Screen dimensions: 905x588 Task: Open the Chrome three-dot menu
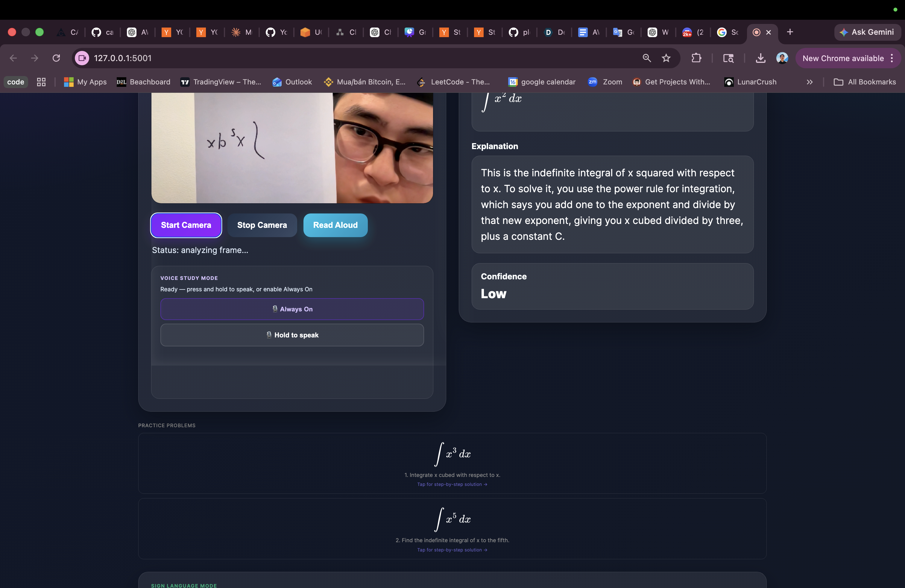coord(892,58)
